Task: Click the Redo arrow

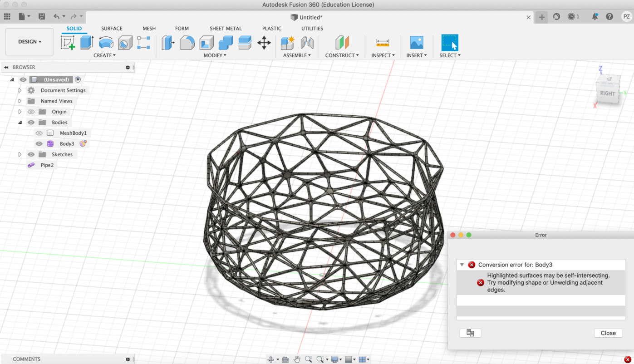Action: click(74, 17)
